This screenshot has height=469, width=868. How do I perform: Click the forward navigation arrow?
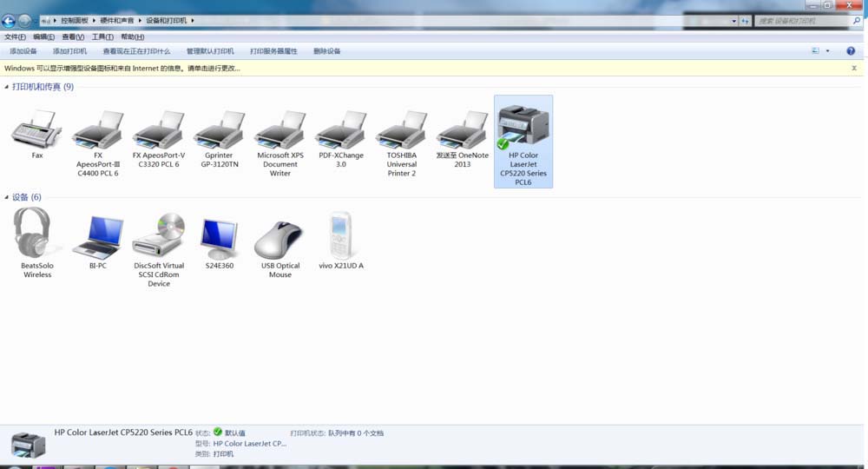point(24,21)
